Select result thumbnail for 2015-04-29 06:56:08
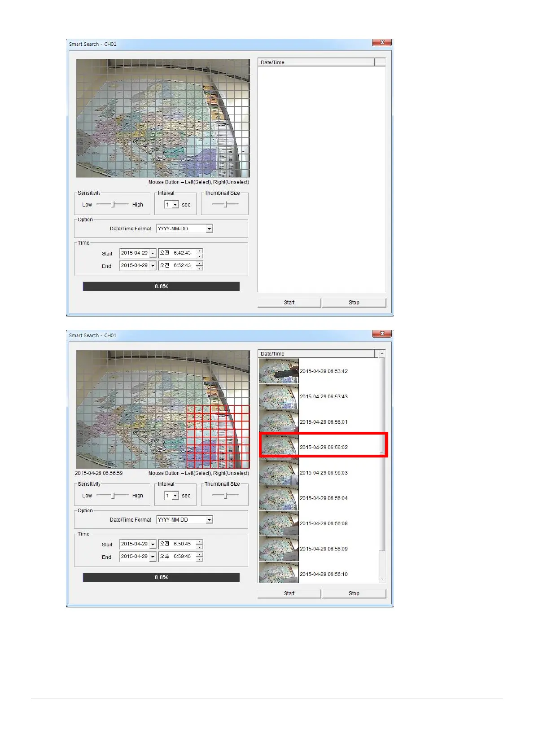The height and width of the screenshot is (756, 534). click(279, 523)
